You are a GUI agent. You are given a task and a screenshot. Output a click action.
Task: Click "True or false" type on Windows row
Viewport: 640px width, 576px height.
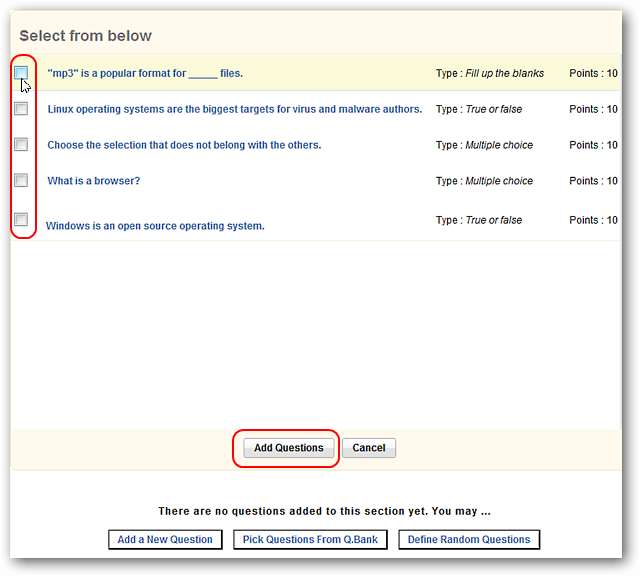[493, 220]
